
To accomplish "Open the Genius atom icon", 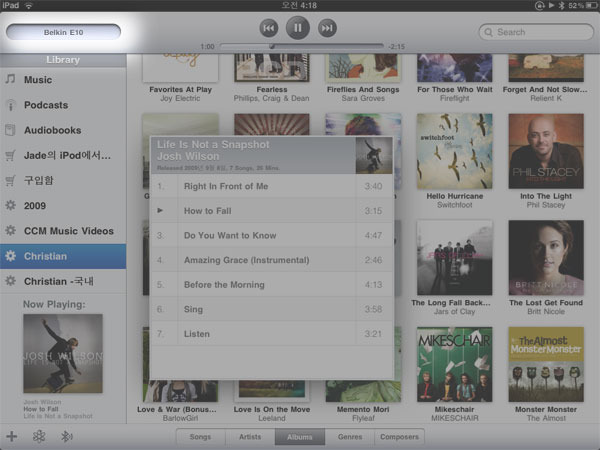I will pyautogui.click(x=39, y=436).
